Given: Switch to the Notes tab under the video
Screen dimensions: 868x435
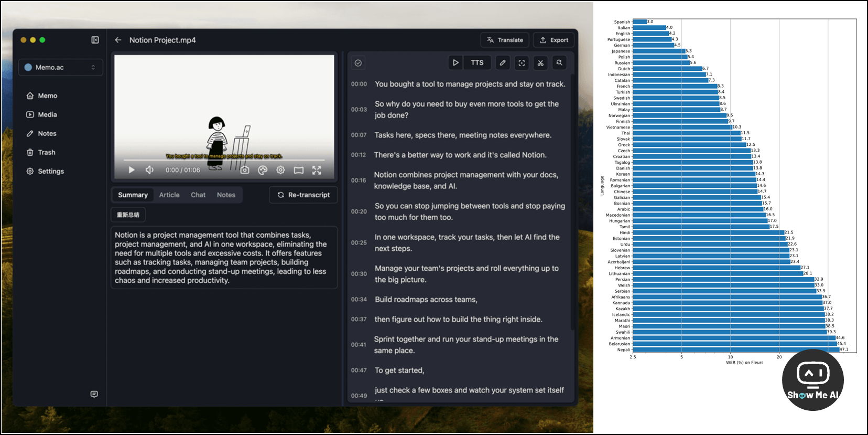Looking at the screenshot, I should tap(226, 195).
